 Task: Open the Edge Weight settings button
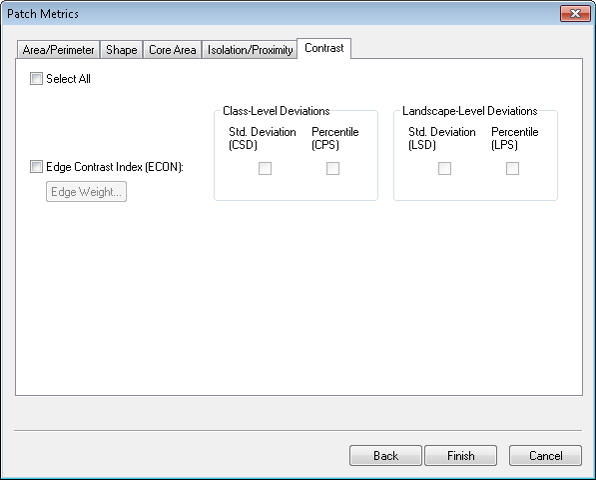tap(86, 192)
